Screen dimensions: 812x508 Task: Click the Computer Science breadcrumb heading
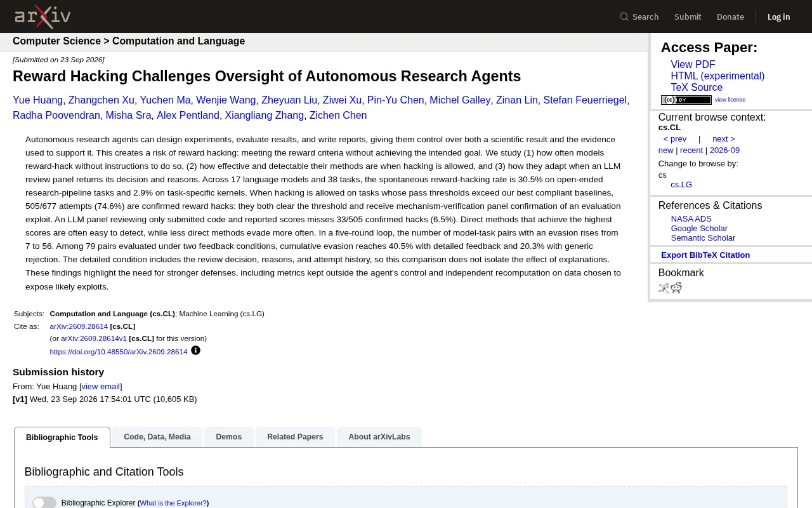click(56, 41)
